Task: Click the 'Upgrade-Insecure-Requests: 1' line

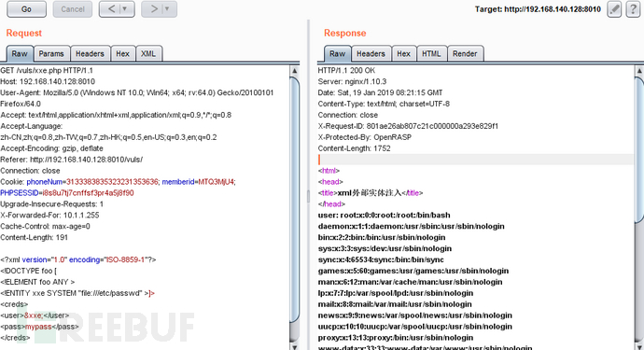Action: coord(51,203)
